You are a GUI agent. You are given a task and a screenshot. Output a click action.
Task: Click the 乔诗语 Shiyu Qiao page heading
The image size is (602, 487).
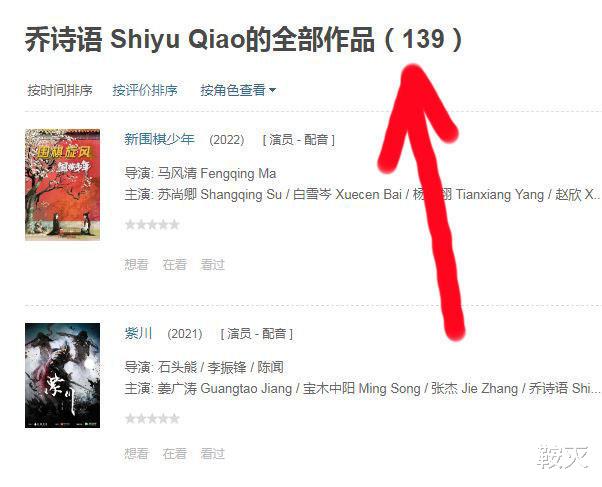[x=244, y=39]
